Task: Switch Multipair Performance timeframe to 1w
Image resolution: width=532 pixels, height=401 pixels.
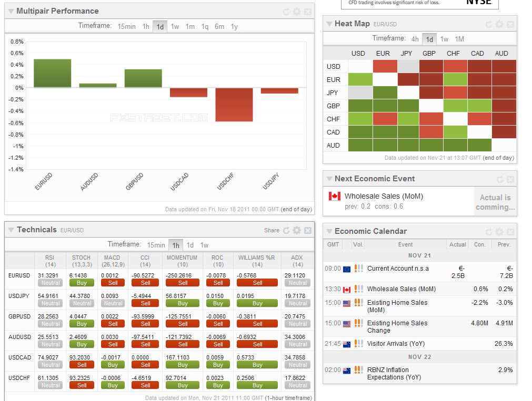Action: (175, 26)
